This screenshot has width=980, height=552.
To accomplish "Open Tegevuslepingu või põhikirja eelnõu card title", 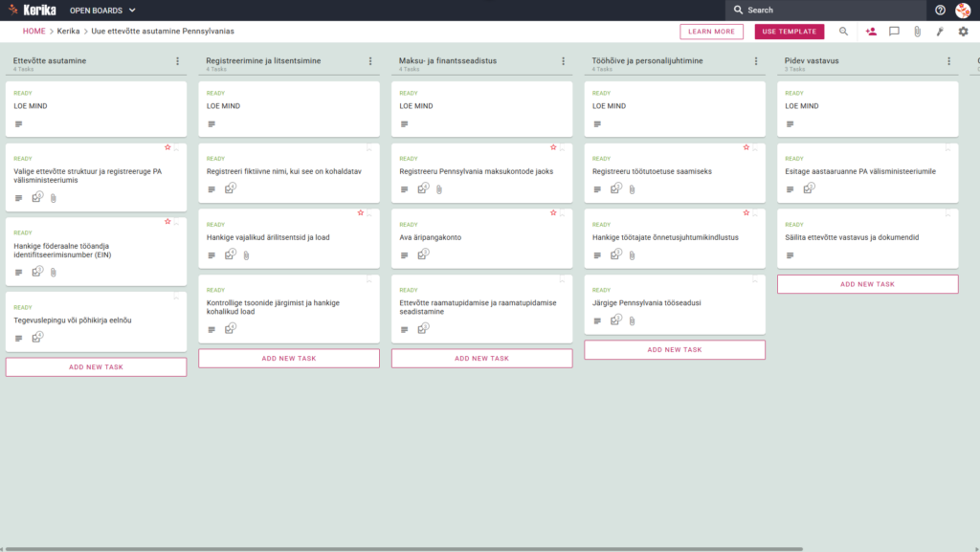I will [x=73, y=320].
